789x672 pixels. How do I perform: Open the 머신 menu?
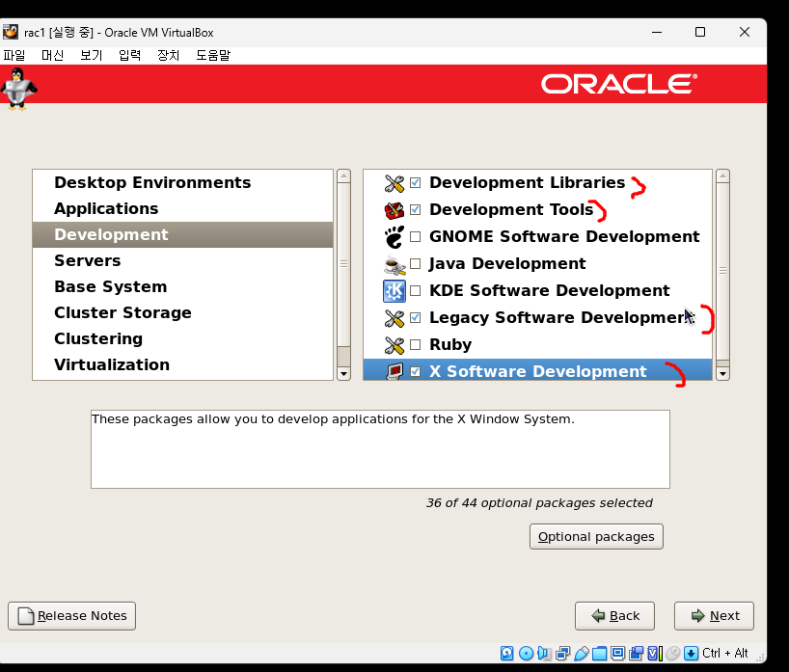click(52, 55)
